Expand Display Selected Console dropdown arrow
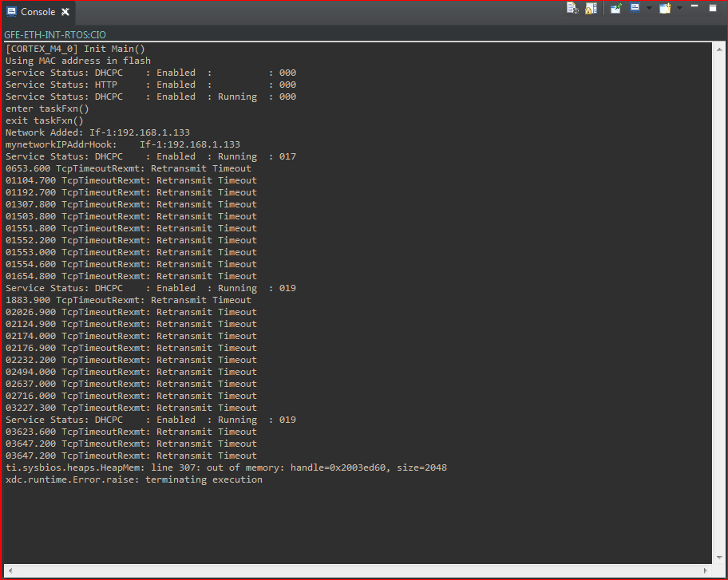 (649, 8)
